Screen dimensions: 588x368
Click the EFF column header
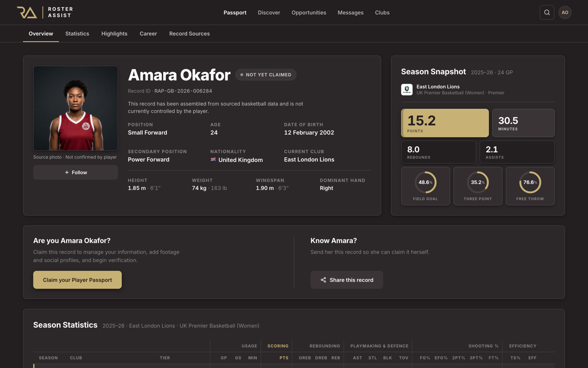(x=532, y=358)
